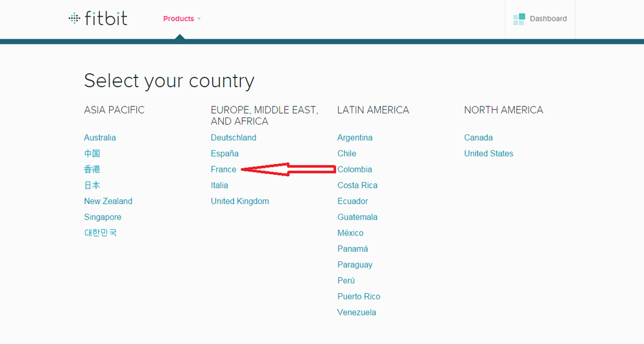Select Ecuador

(352, 201)
